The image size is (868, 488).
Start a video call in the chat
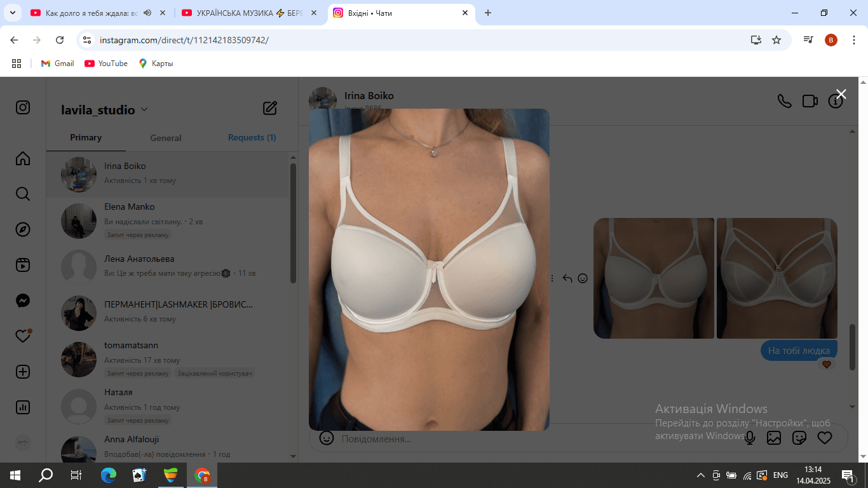(810, 101)
